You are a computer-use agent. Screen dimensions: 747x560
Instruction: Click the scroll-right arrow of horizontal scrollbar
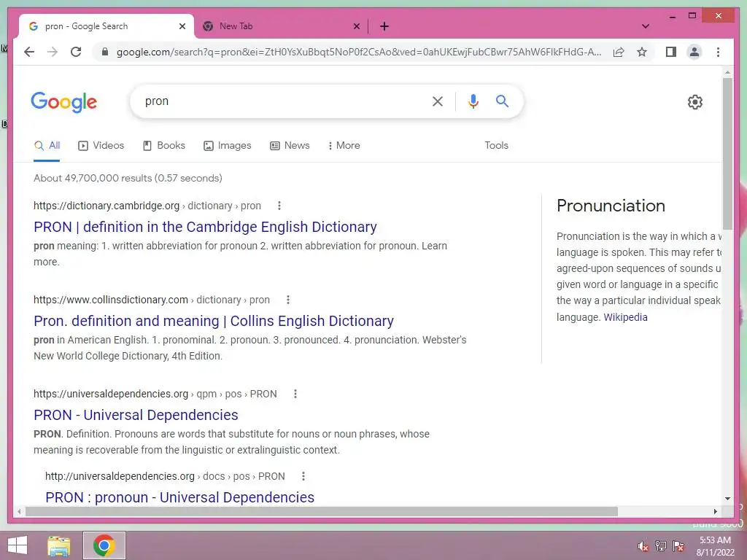point(715,511)
